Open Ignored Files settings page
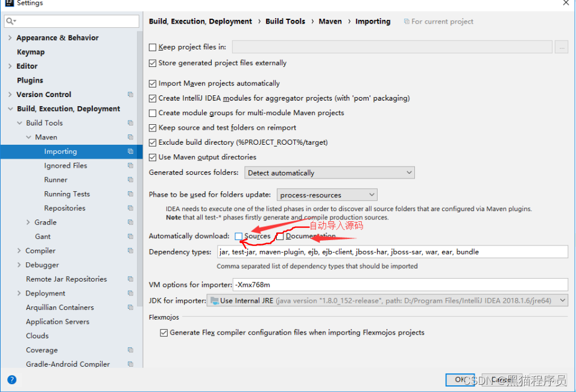576x392 pixels. [65, 165]
